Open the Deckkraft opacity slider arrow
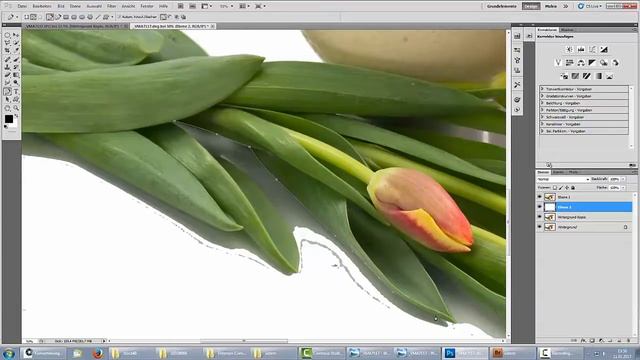Viewport: 640px width, 360px height. pos(623,179)
